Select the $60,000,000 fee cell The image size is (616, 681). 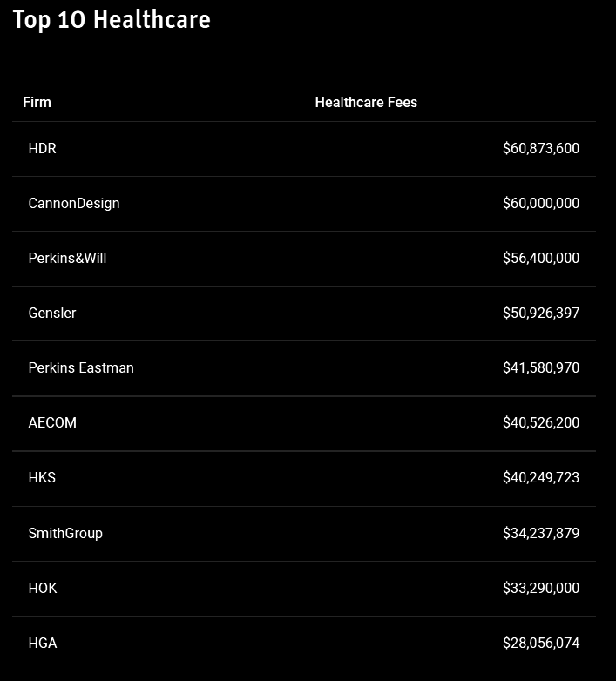pyautogui.click(x=540, y=203)
